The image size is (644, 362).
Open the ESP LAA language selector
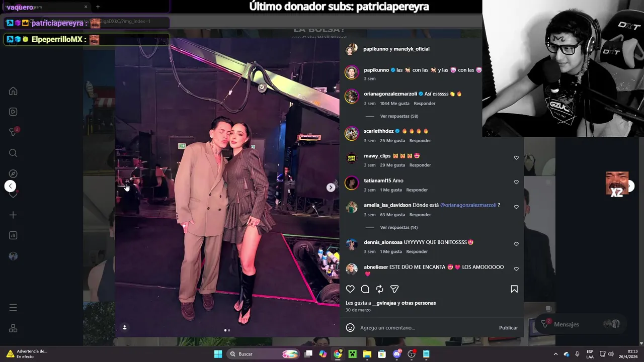coord(590,354)
